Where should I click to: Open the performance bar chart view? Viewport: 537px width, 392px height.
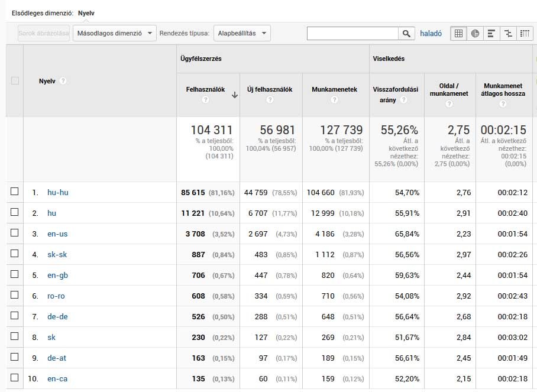[491, 34]
